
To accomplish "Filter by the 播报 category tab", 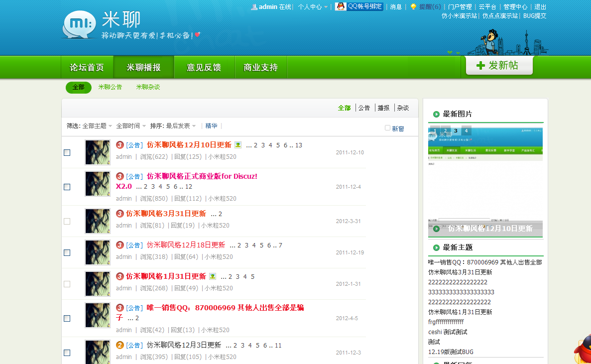I will point(383,108).
